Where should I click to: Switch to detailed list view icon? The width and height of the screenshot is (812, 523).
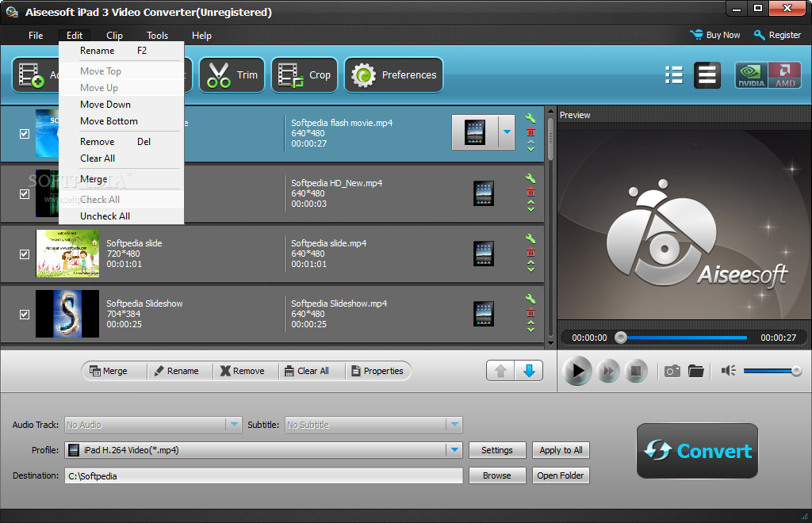707,75
